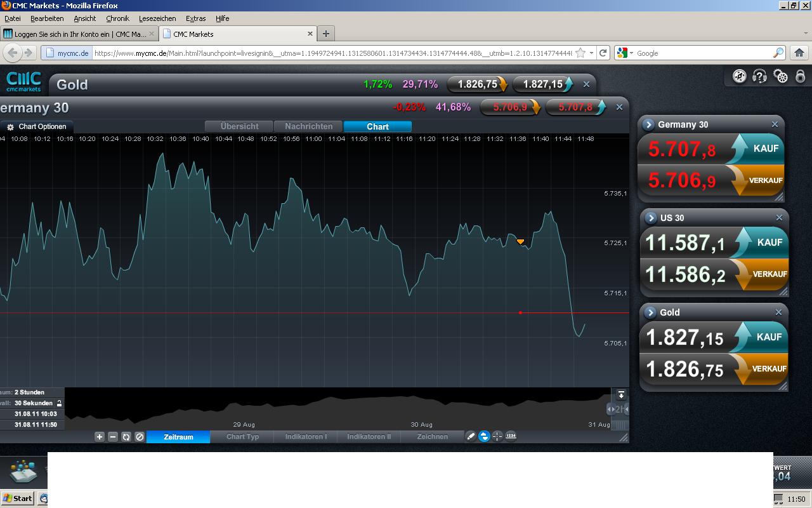812x508 pixels.
Task: Switch to the 'Loggen Sie sich in Ihr Konto' browser tab
Action: tap(79, 34)
